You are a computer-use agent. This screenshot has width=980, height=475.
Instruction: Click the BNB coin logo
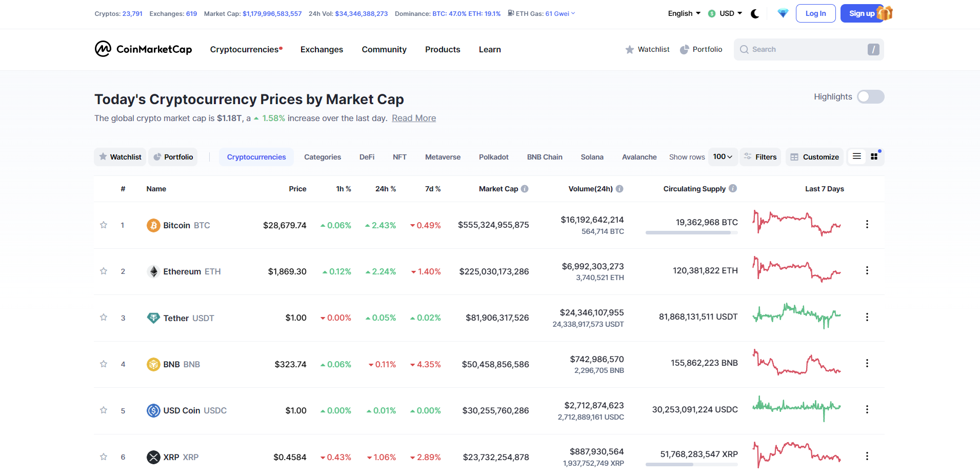pos(153,364)
